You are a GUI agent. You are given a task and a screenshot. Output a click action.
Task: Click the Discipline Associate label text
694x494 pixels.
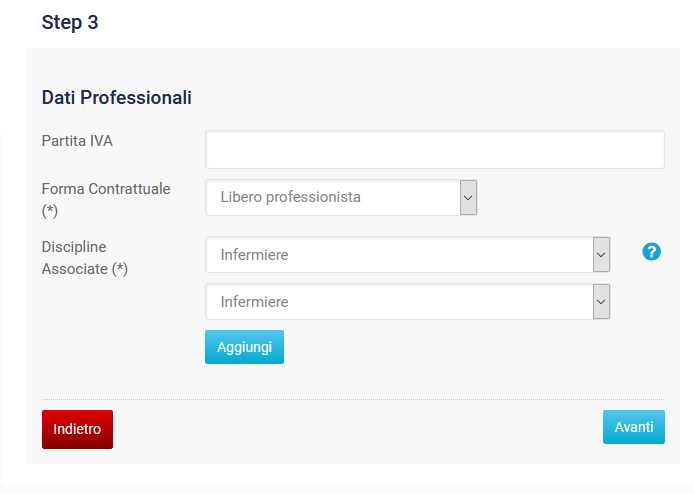[74, 246]
